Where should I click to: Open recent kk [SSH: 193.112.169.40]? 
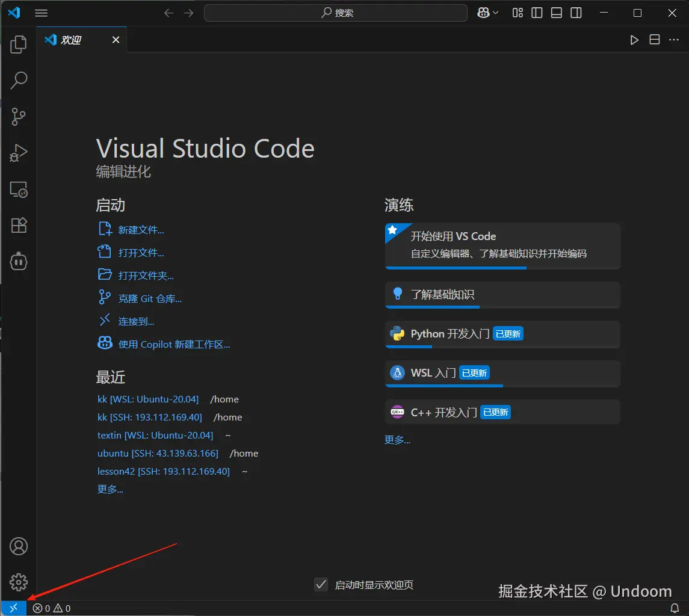[150, 417]
